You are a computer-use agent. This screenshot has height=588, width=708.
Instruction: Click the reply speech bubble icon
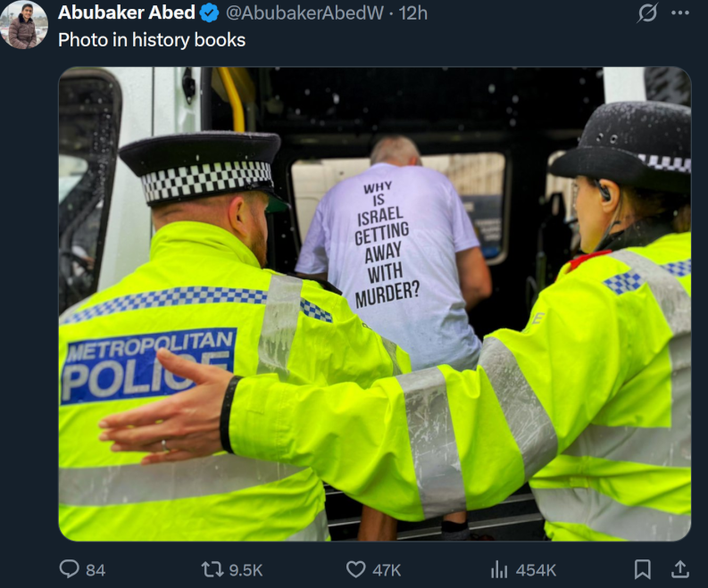click(69, 569)
